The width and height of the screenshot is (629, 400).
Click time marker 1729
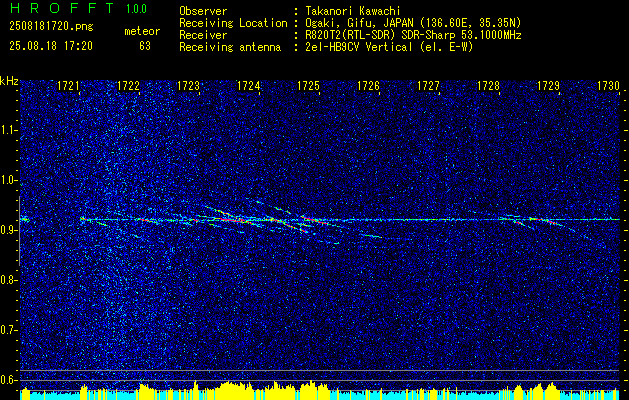(548, 86)
